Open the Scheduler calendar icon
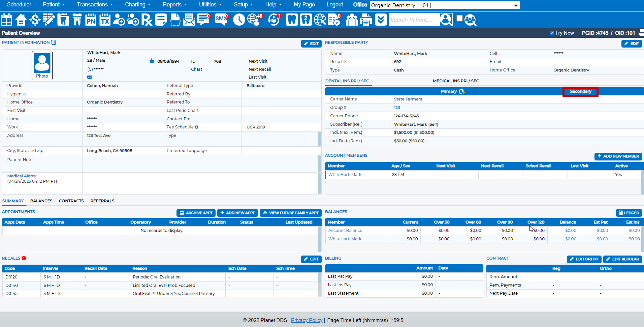 click(x=7, y=20)
